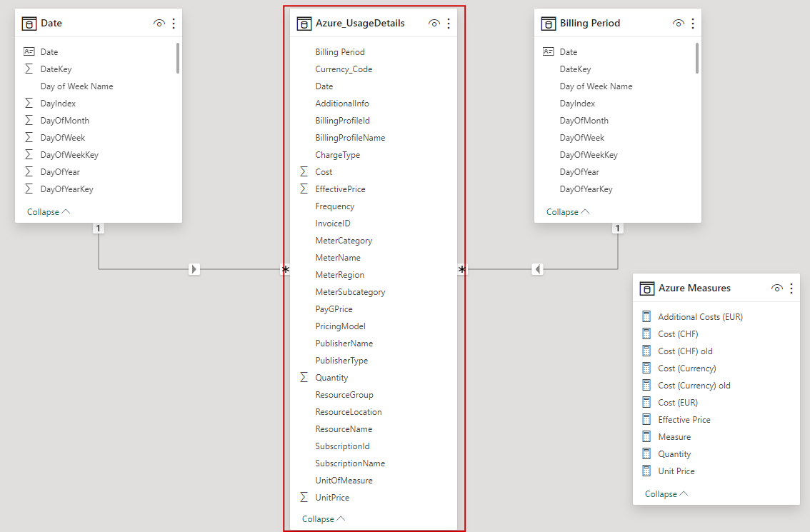The image size is (810, 532).
Task: Click the Billing Period table icon
Action: click(549, 24)
